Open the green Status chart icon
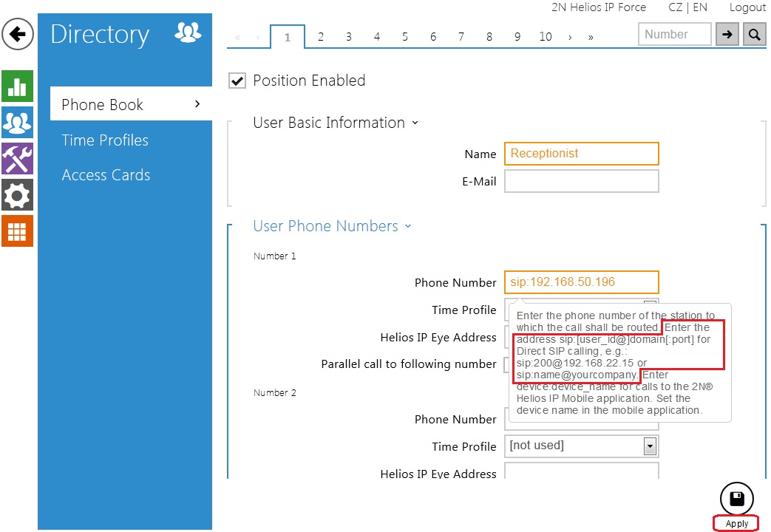The height and width of the screenshot is (532, 771). tap(17, 86)
